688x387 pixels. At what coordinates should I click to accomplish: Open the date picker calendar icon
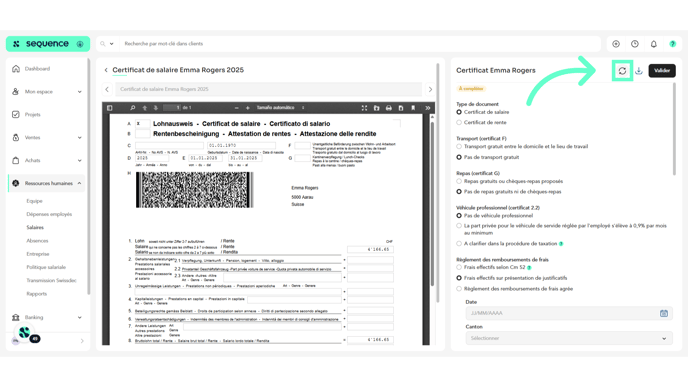664,313
